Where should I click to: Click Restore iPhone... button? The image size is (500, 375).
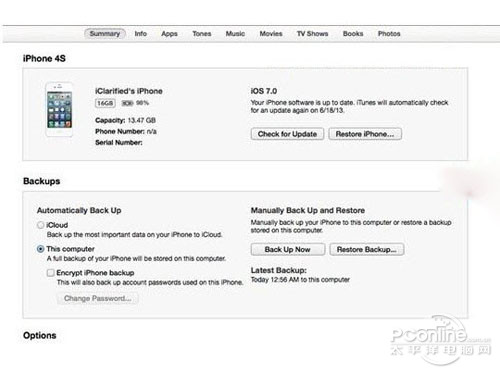[365, 134]
